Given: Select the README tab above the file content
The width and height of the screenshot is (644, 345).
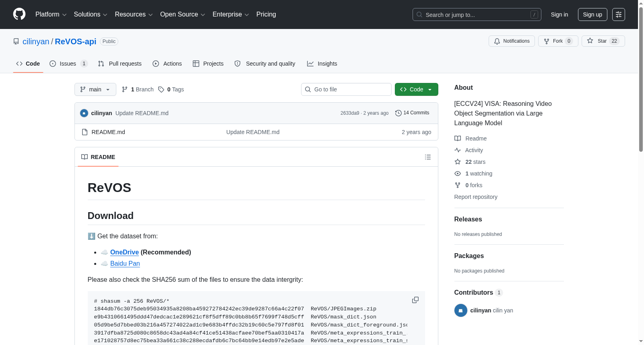Looking at the screenshot, I should click(98, 157).
